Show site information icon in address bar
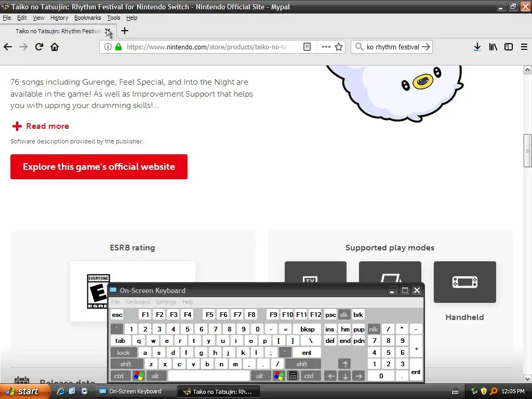Screen dimensions: 532x399 (x=108, y=47)
